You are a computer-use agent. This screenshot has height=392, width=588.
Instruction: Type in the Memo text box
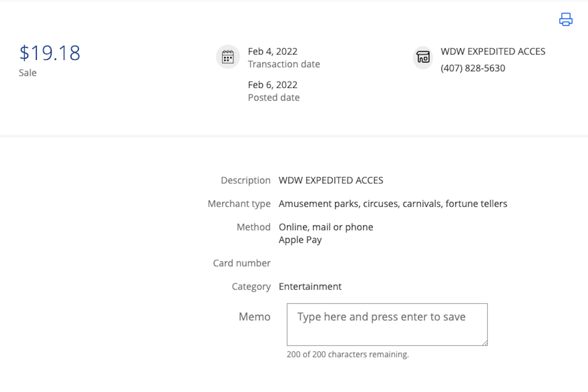tap(387, 324)
